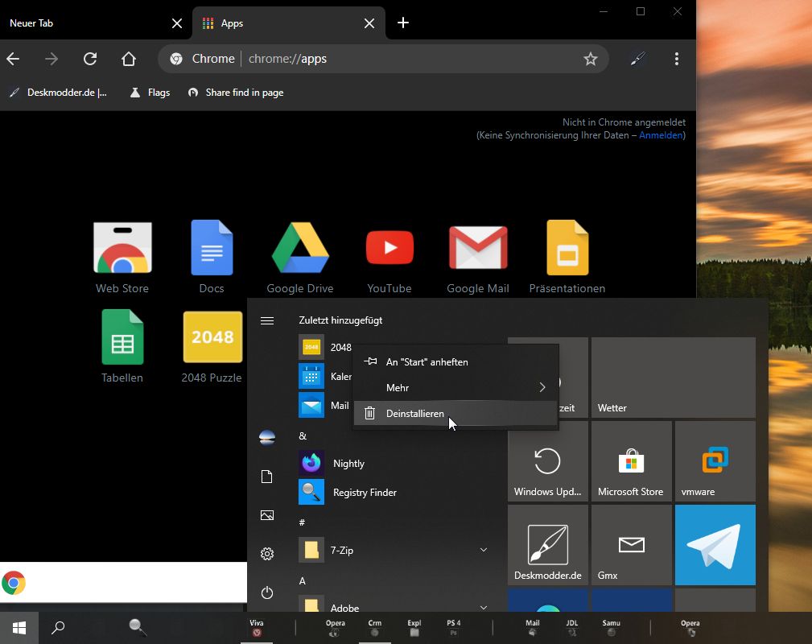Bookmark this page with the star

point(591,59)
